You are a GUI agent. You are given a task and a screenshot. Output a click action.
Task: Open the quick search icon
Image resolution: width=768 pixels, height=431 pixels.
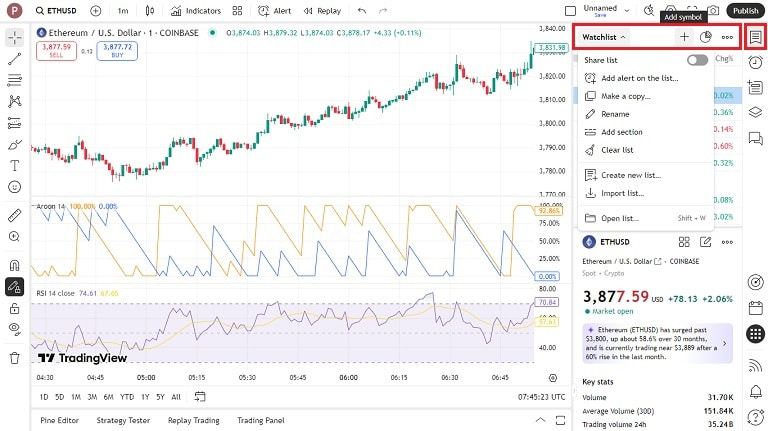click(x=649, y=11)
